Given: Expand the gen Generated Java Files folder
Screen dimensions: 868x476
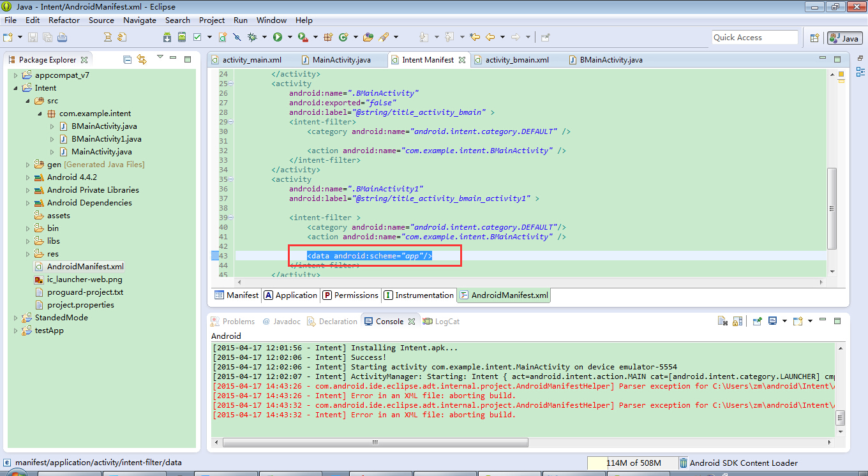Looking at the screenshot, I should pyautogui.click(x=28, y=165).
